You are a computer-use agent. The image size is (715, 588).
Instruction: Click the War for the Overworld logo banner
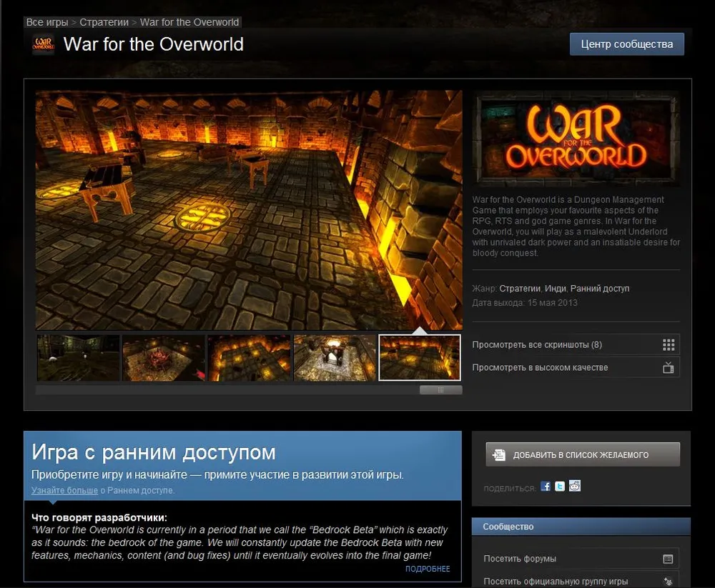[576, 137]
